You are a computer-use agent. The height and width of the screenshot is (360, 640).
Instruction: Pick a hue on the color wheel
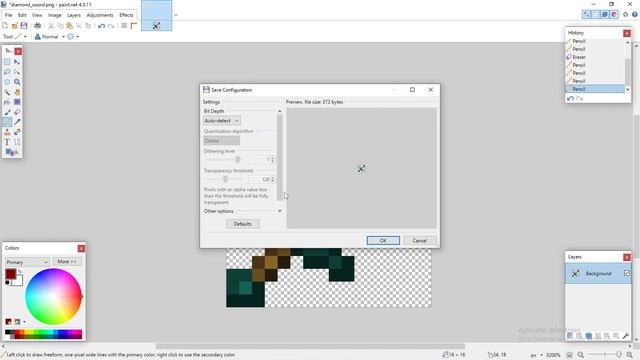(x=53, y=296)
